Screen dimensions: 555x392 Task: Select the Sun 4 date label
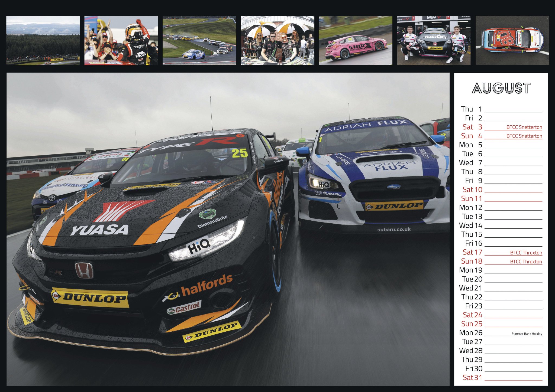coord(472,136)
